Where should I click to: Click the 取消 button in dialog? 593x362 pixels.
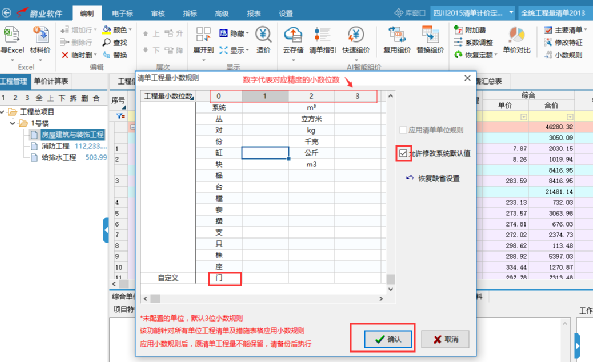[x=445, y=339]
